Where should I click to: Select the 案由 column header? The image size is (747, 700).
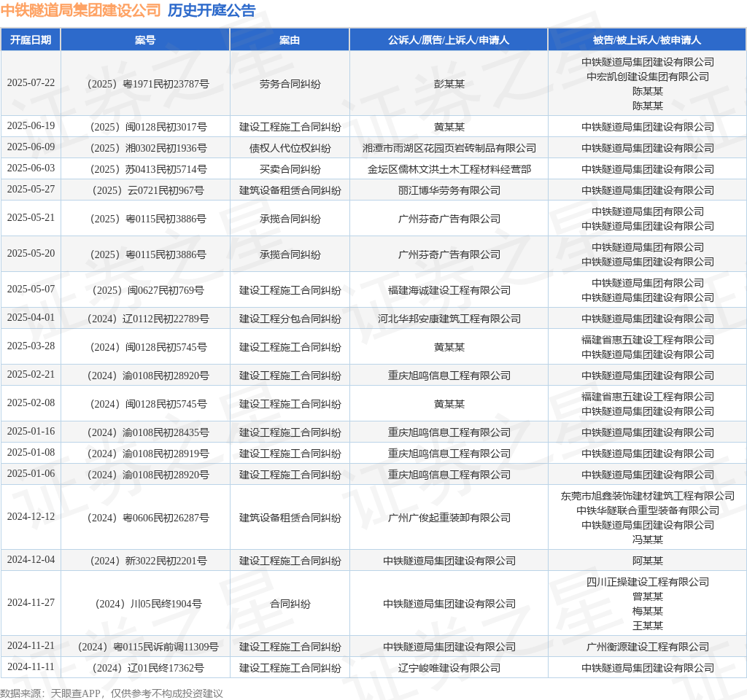pyautogui.click(x=290, y=40)
